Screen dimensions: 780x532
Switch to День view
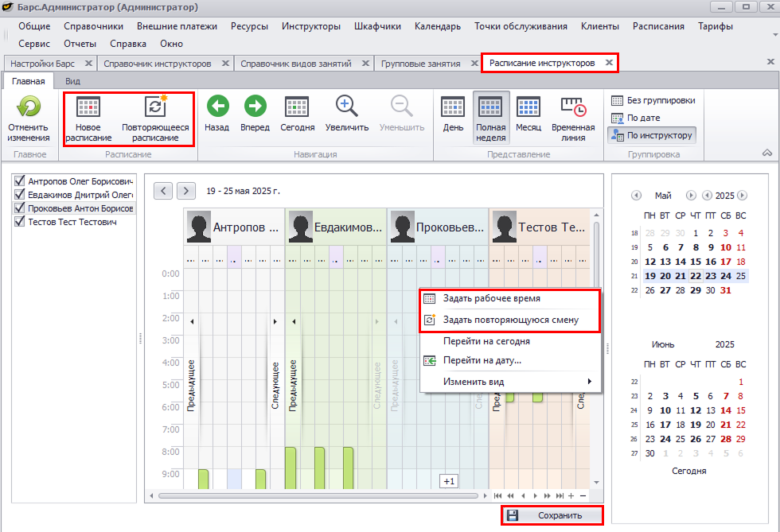(453, 114)
